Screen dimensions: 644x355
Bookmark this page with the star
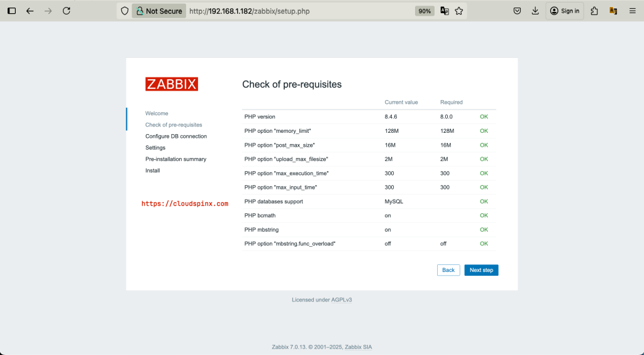pyautogui.click(x=459, y=11)
